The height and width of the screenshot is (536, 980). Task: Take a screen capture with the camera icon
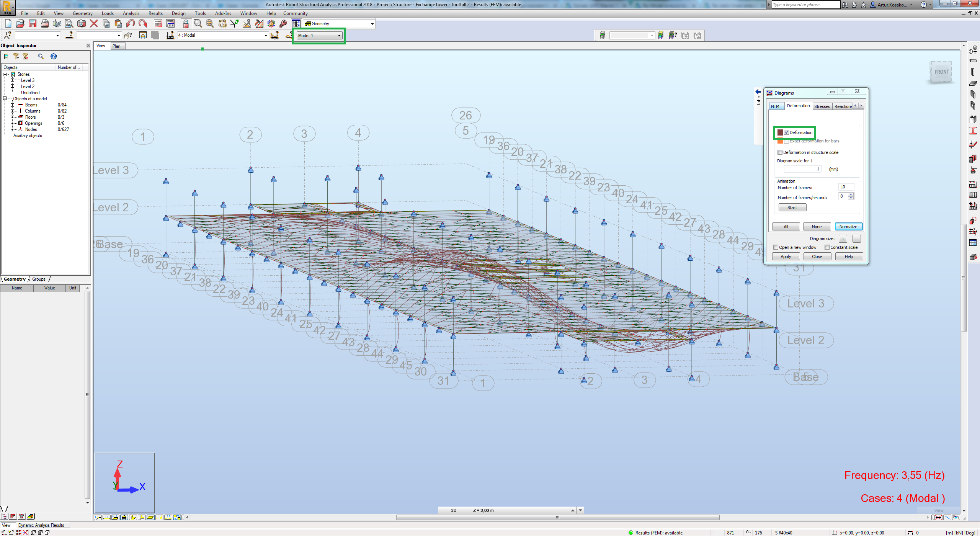point(82,23)
